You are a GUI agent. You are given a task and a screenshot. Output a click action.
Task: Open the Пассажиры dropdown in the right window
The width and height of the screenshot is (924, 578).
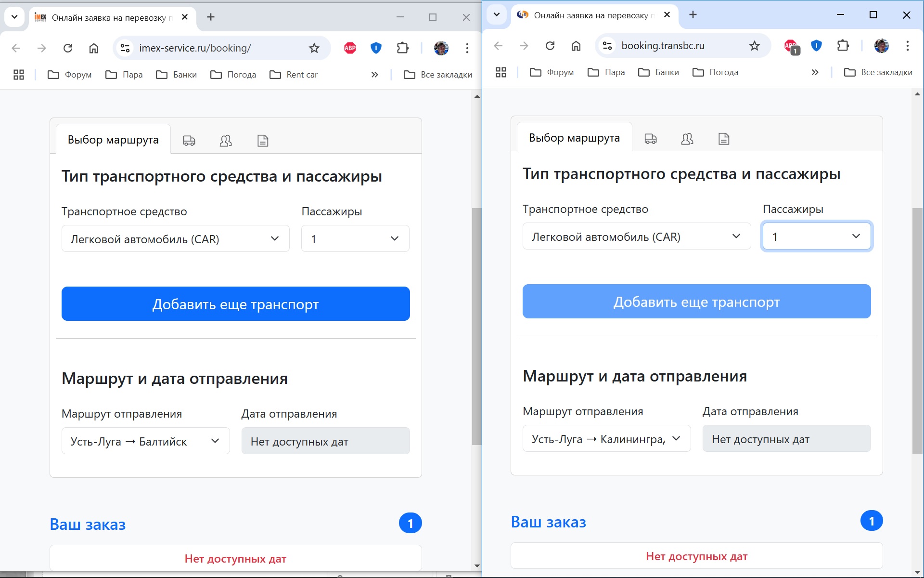[x=817, y=236]
